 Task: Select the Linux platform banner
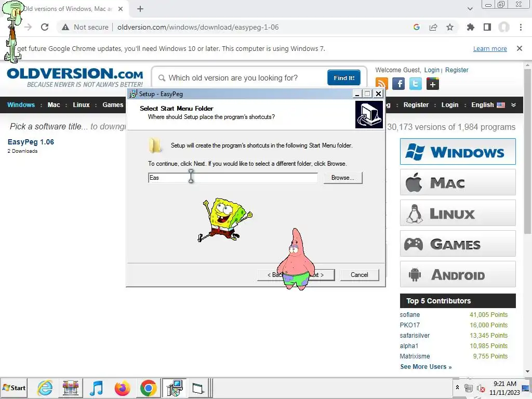(x=458, y=212)
